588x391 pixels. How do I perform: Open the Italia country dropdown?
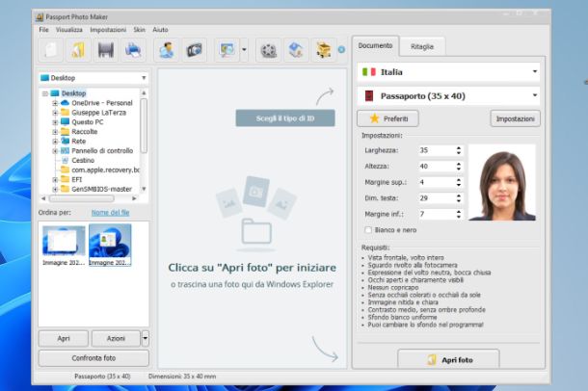pos(448,72)
